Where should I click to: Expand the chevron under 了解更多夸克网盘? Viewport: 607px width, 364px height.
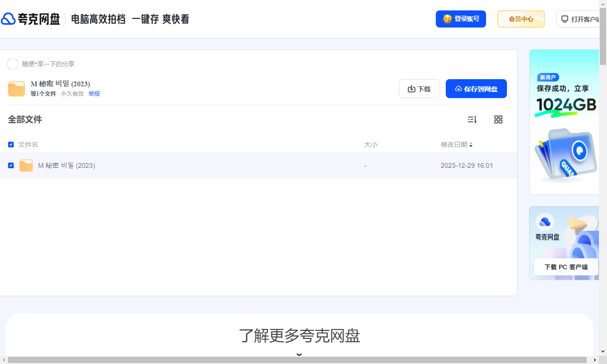tap(299, 354)
